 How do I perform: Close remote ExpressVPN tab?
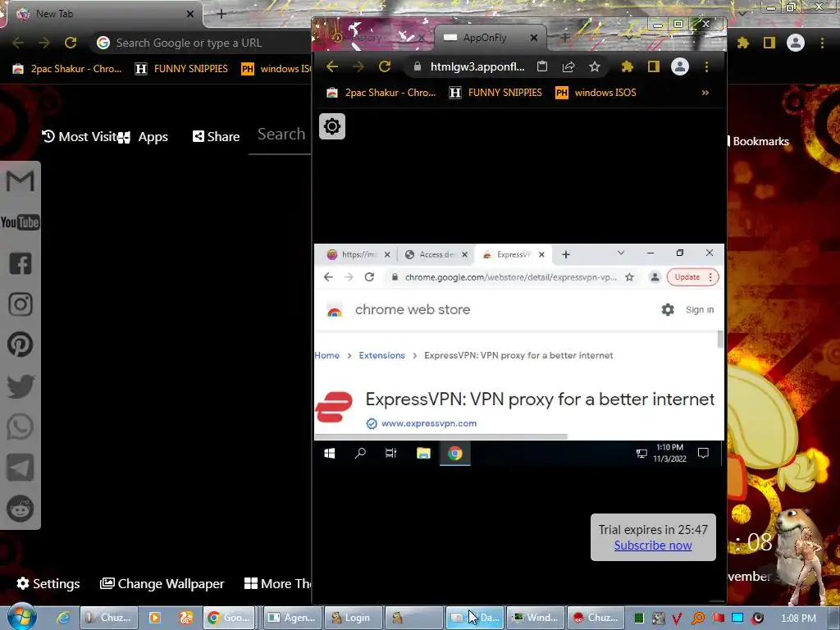[541, 254]
